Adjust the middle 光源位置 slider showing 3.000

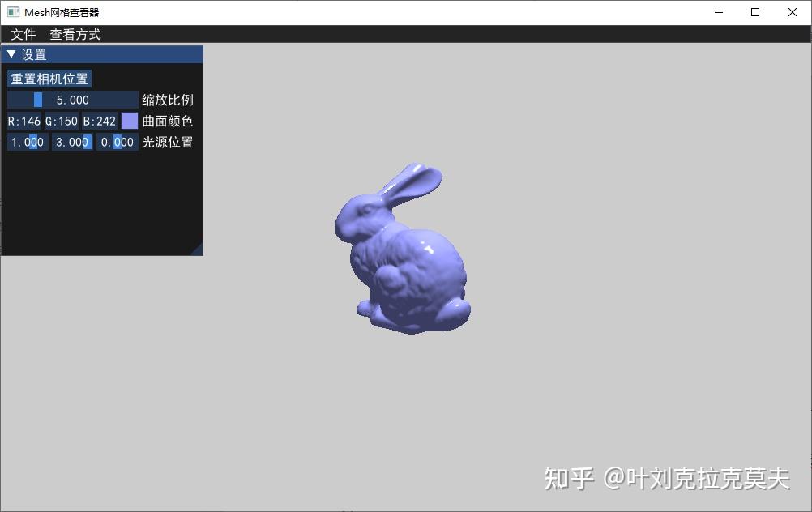(71, 142)
